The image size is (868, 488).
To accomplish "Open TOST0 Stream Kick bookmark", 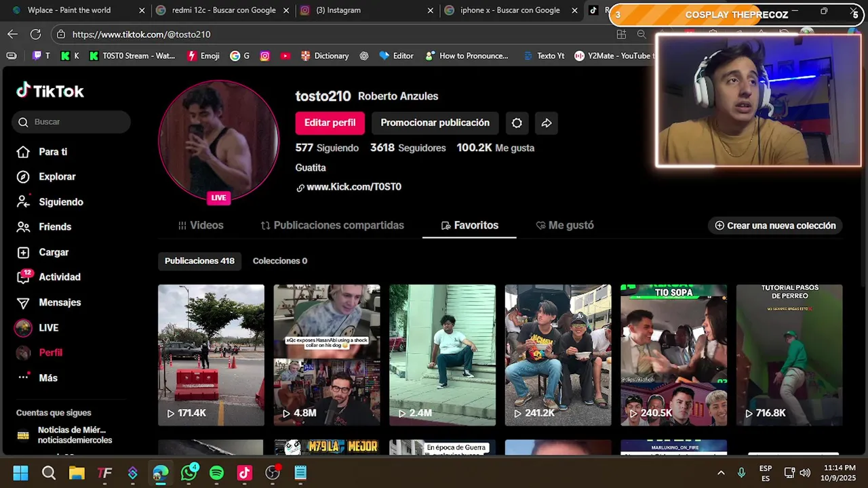I will pyautogui.click(x=132, y=56).
